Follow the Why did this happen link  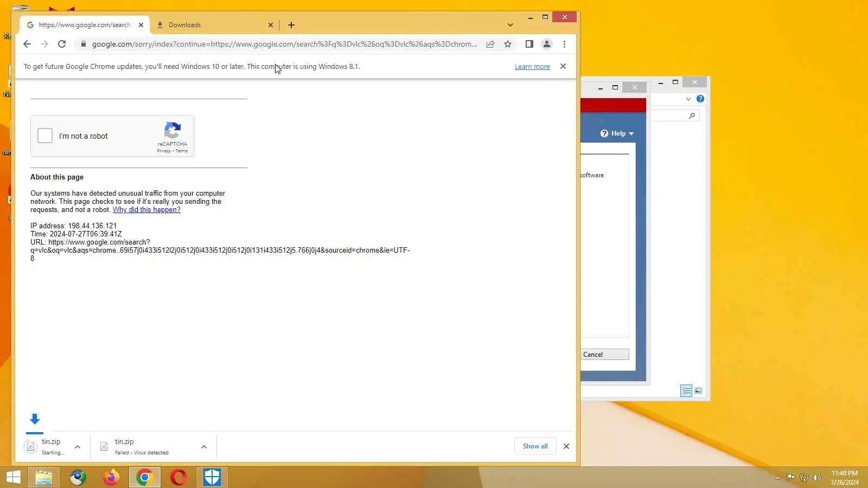click(146, 210)
